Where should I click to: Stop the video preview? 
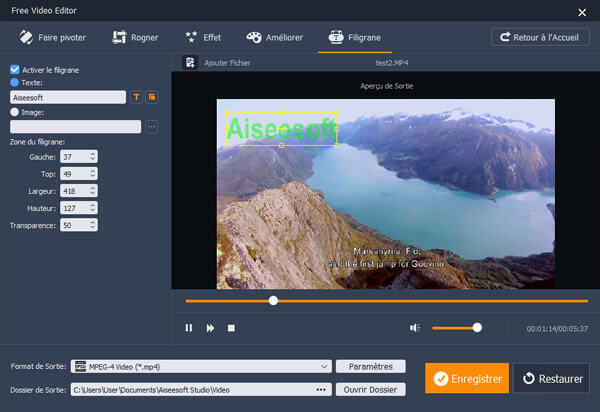tap(231, 328)
